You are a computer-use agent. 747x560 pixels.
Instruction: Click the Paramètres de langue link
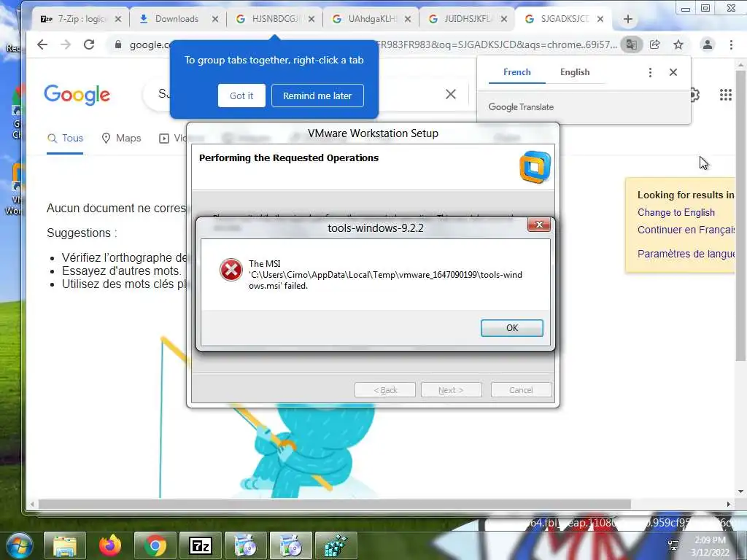(686, 254)
